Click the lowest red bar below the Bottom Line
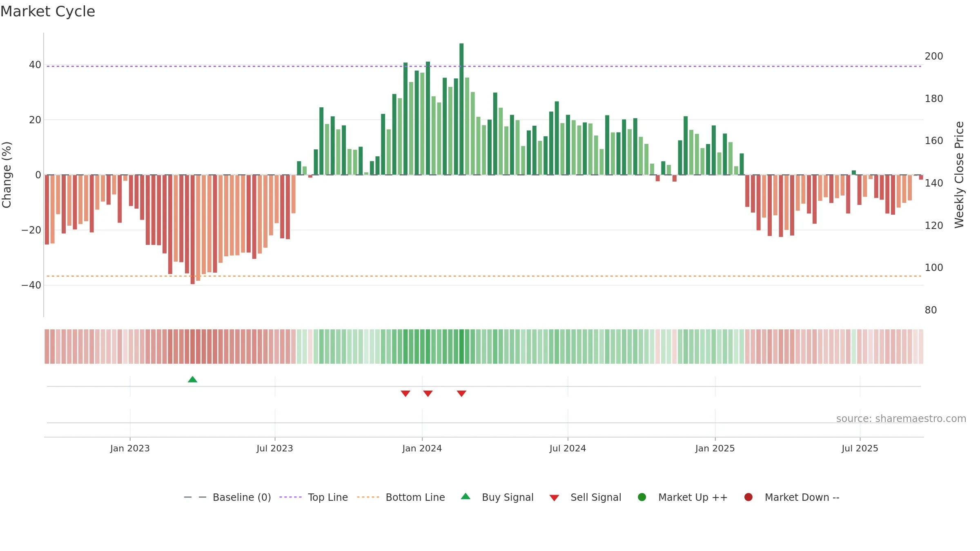 (x=192, y=229)
